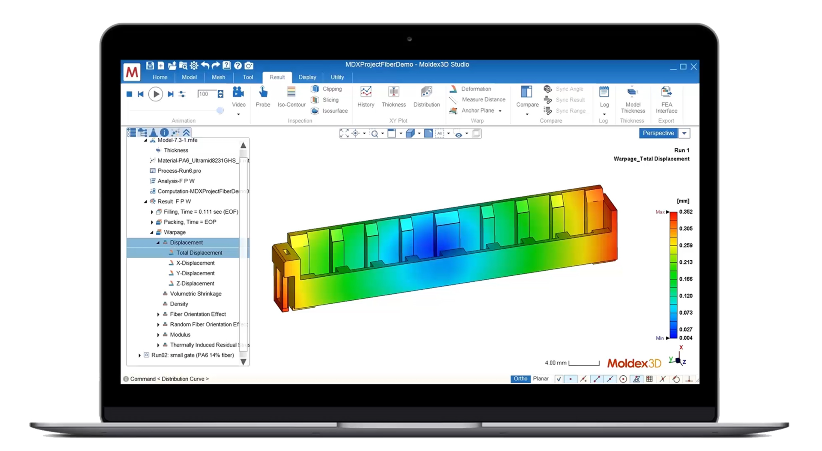Select Volumetric Shrinkage result
The image size is (822, 451).
click(x=196, y=294)
